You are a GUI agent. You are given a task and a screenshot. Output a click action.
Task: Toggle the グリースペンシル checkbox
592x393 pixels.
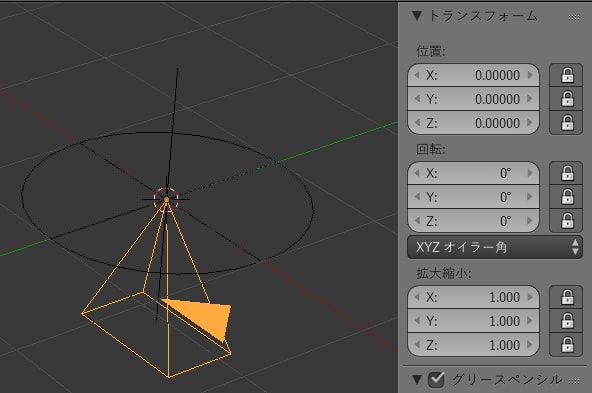(436, 379)
